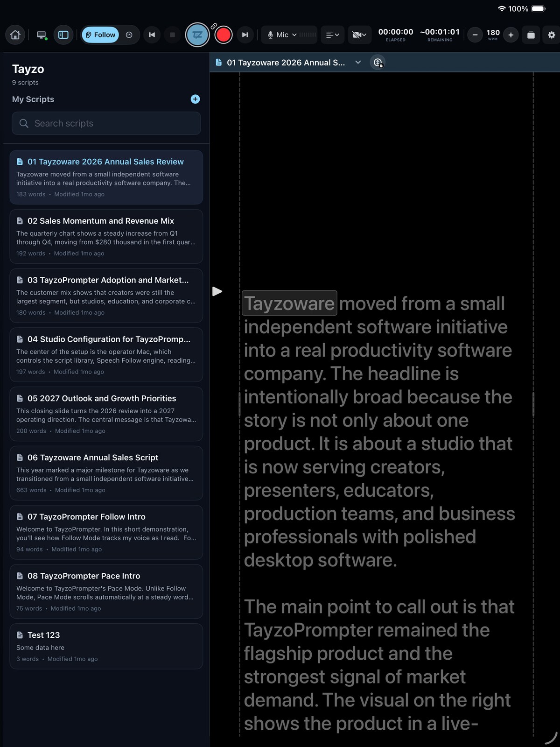Toggle the scroll lock icon in tab bar
Image resolution: width=560 pixels, height=747 pixels.
378,62
